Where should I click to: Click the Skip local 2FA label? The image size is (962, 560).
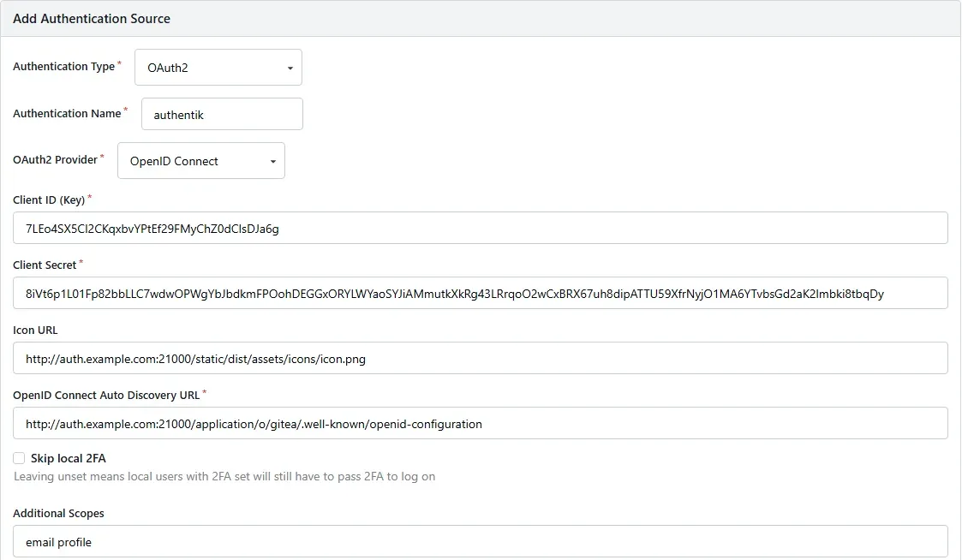(x=68, y=458)
